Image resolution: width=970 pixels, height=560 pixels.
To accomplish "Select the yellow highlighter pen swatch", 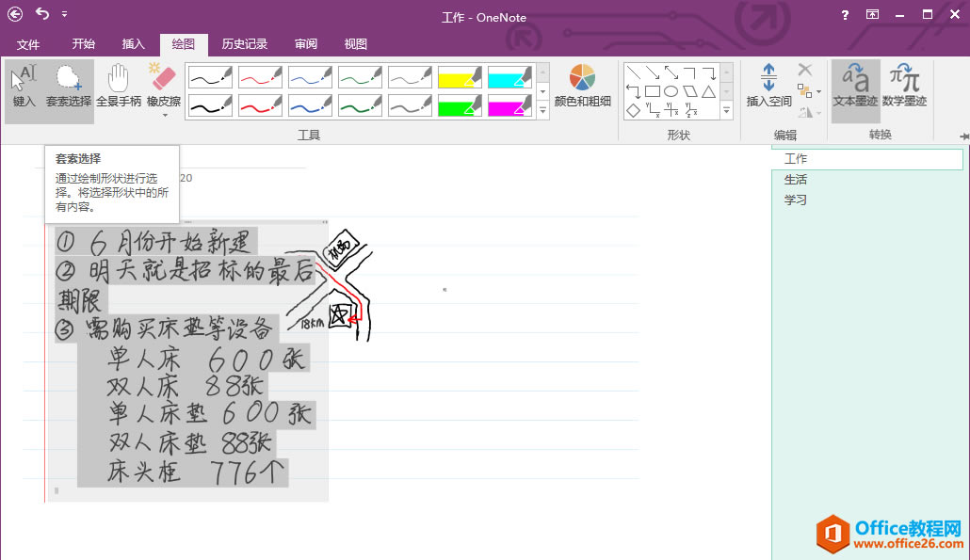I will (x=460, y=76).
